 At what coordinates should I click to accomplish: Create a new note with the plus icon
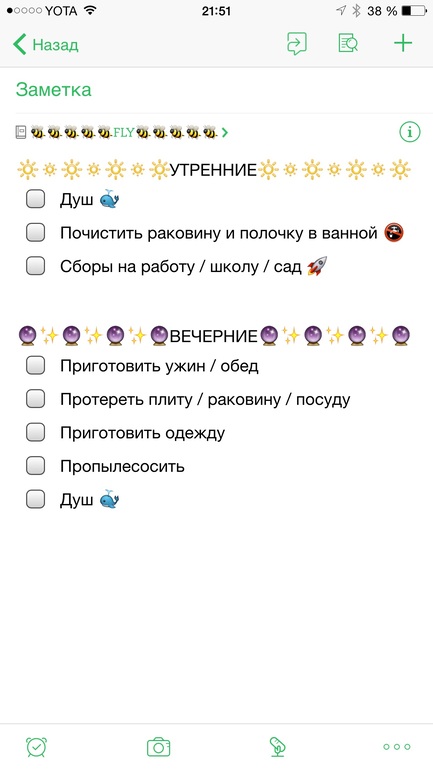click(403, 44)
